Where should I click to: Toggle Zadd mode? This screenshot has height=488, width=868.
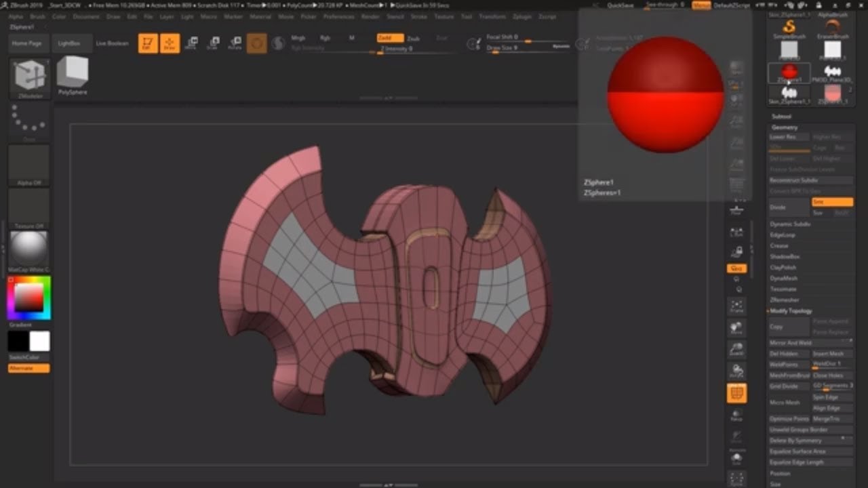coord(390,39)
